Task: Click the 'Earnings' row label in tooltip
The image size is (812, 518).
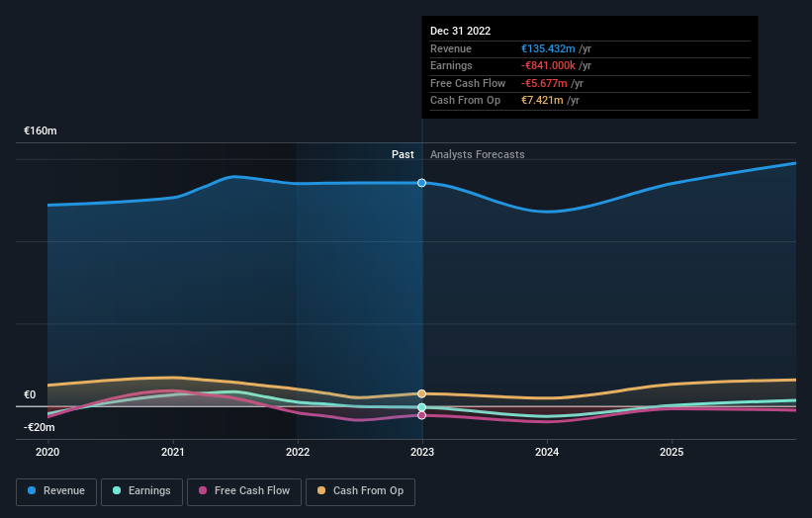Action: pyautogui.click(x=451, y=65)
